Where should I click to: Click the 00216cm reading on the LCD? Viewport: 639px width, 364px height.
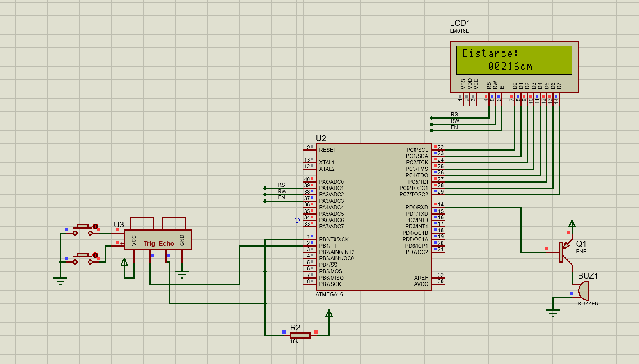point(510,66)
